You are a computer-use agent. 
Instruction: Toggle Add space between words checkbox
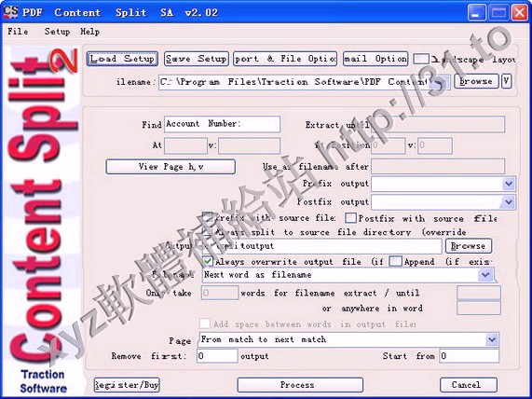205,323
